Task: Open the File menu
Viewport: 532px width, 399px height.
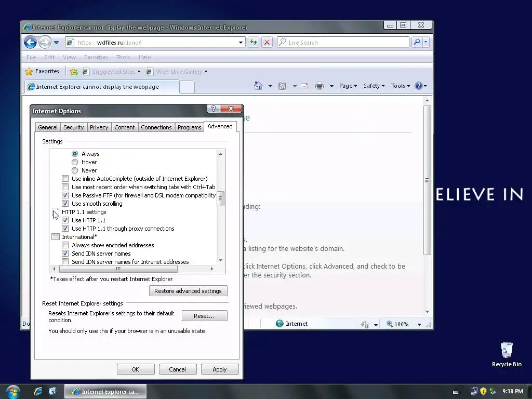Action: point(31,57)
